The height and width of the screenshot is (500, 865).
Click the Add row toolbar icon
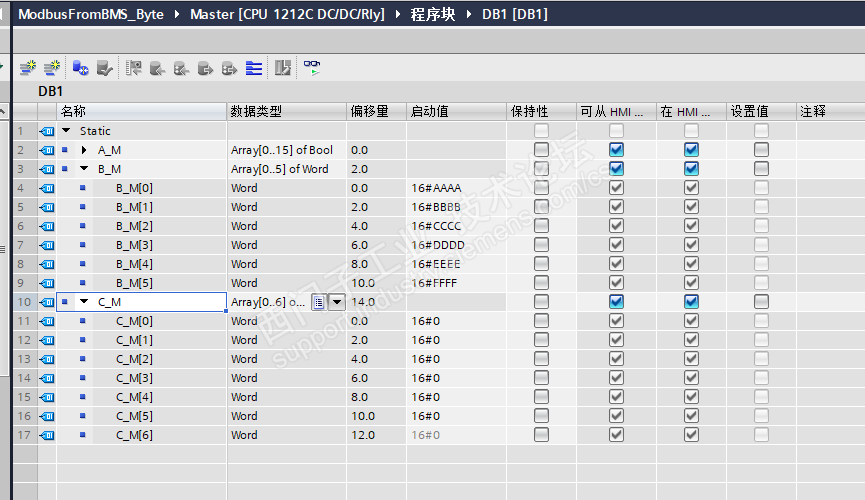coord(51,68)
